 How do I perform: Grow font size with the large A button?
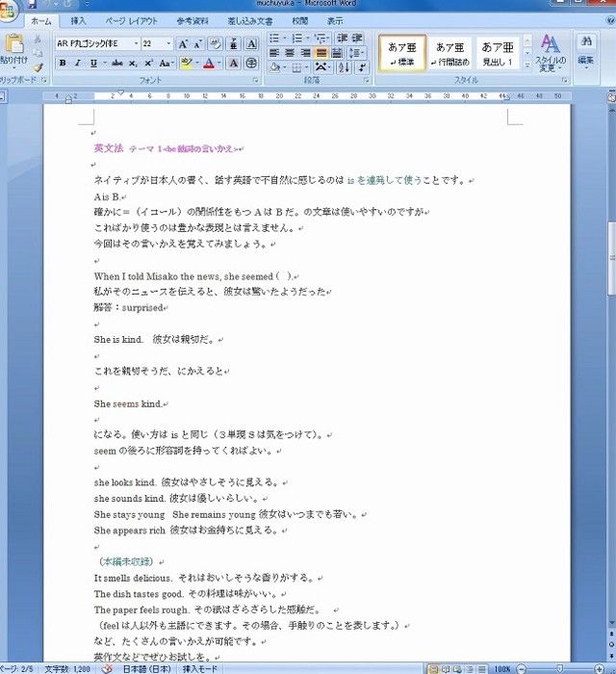point(183,43)
